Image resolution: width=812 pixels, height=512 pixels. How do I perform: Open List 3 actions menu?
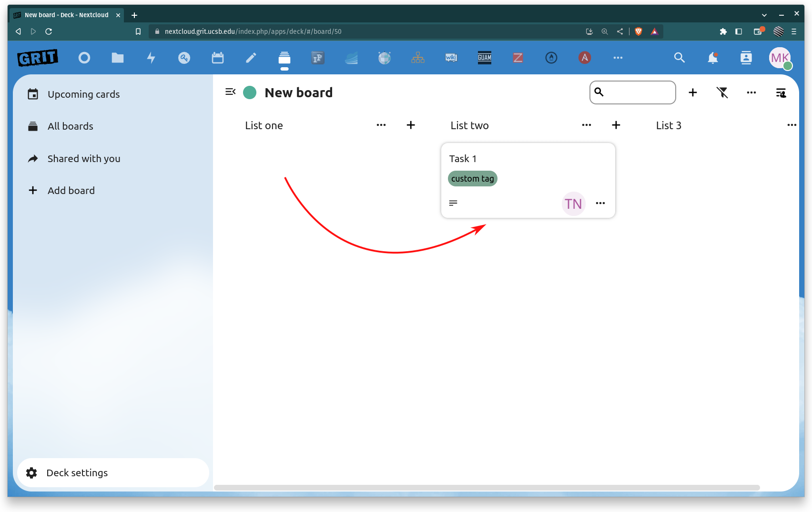click(x=792, y=125)
